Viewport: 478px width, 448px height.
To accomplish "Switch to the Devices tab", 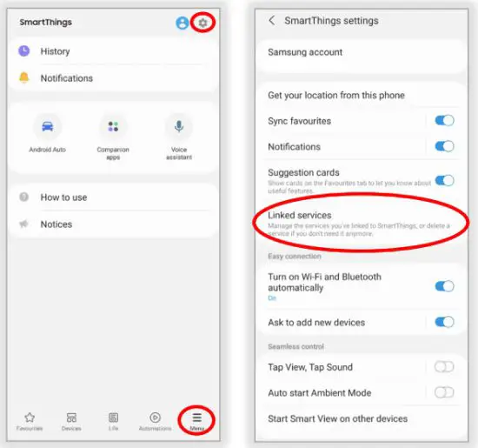I will [x=71, y=421].
